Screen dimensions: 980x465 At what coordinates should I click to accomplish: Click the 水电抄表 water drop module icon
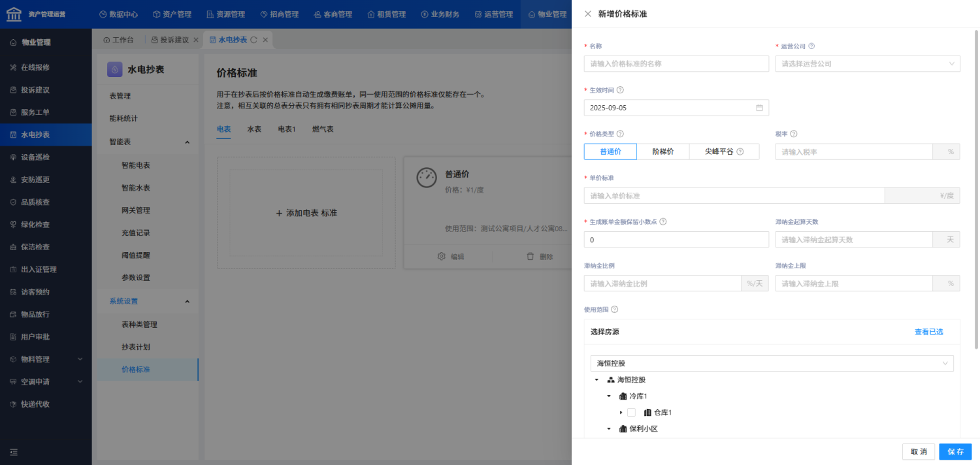115,69
